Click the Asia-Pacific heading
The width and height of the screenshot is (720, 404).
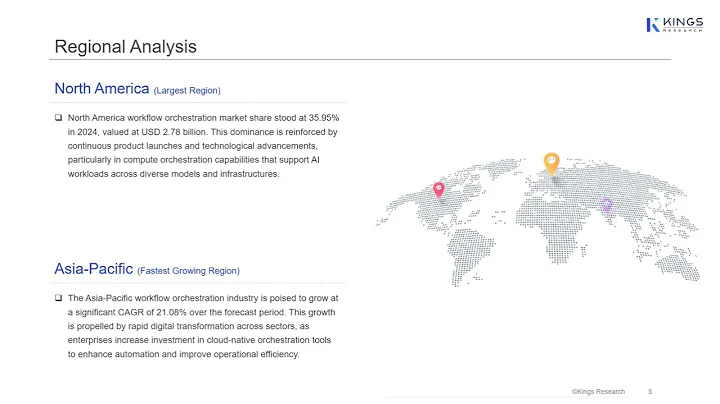pos(94,269)
